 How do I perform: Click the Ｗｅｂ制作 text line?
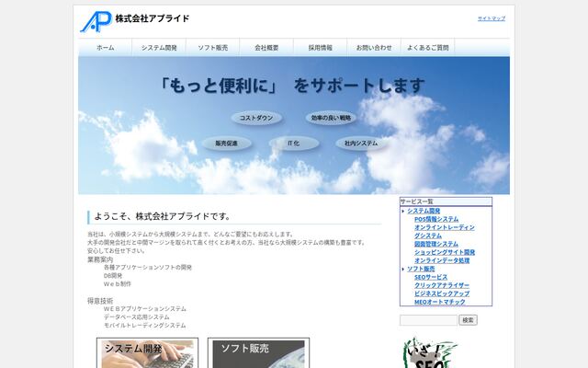118,284
